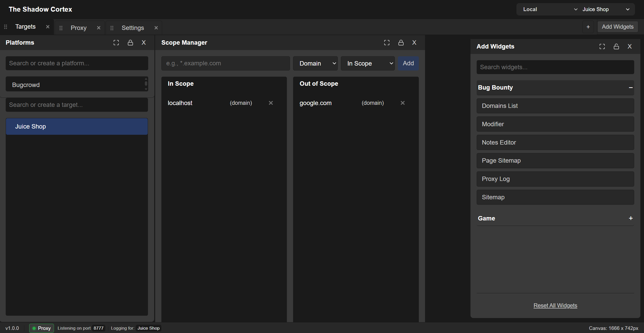Expand the Game widget section
The image size is (644, 333).
pyautogui.click(x=631, y=218)
